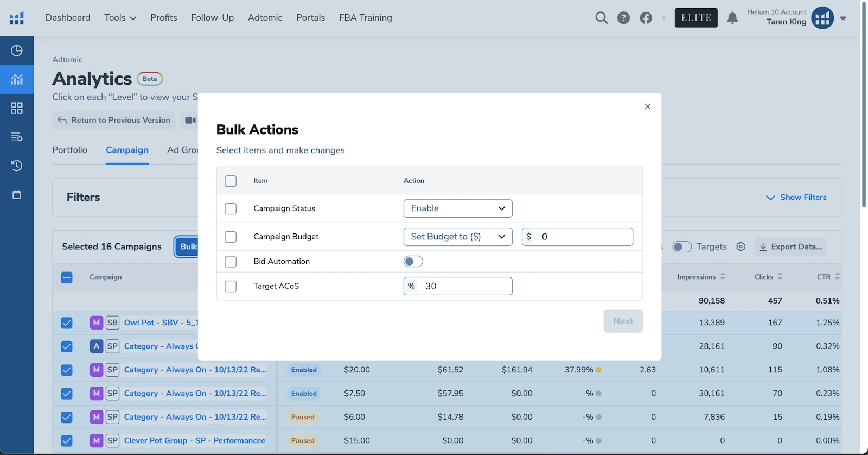Open Follow-Up in top navigation
868x455 pixels.
(212, 18)
